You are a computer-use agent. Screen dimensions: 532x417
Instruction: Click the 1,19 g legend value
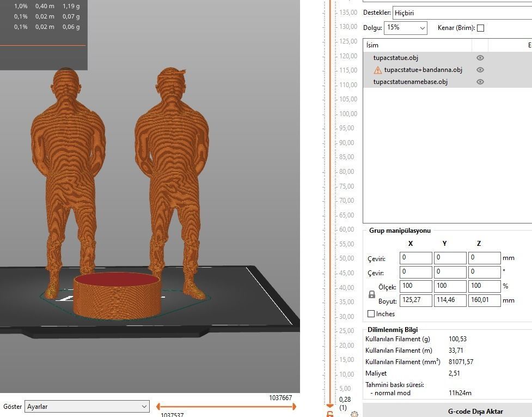click(x=71, y=6)
